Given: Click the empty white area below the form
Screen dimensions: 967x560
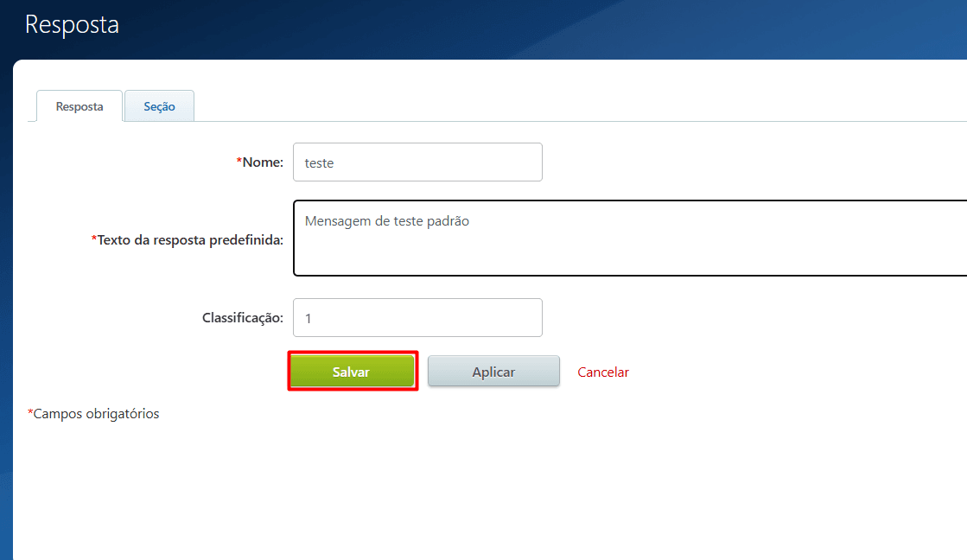Looking at the screenshot, I should click(484, 493).
